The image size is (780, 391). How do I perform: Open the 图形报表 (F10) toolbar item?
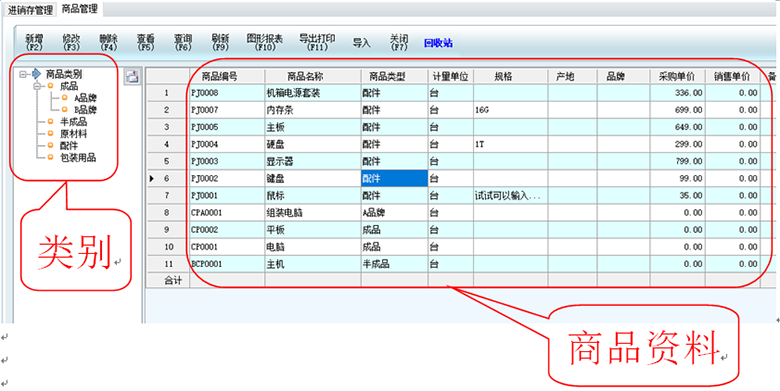[265, 43]
